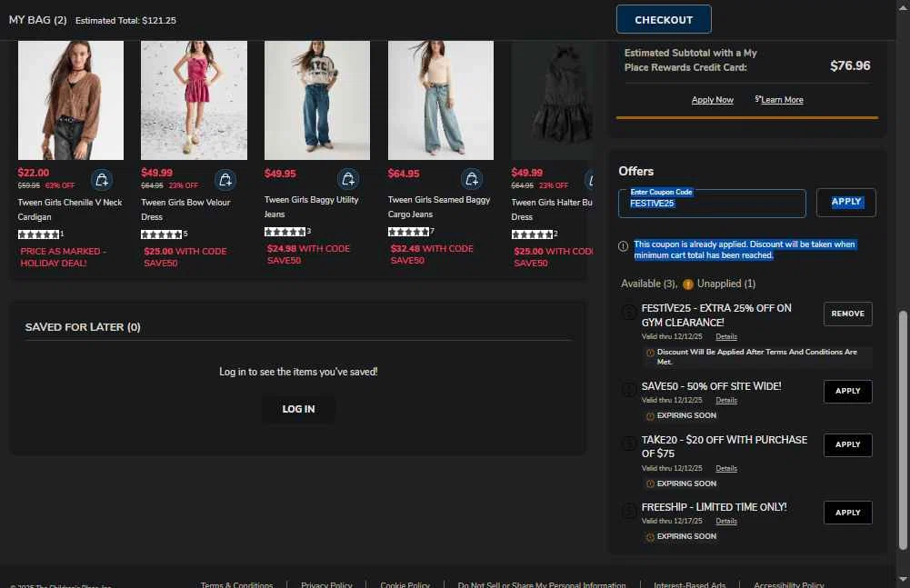This screenshot has height=588, width=910.
Task: Open Apply Now credit card link
Action: 712,100
